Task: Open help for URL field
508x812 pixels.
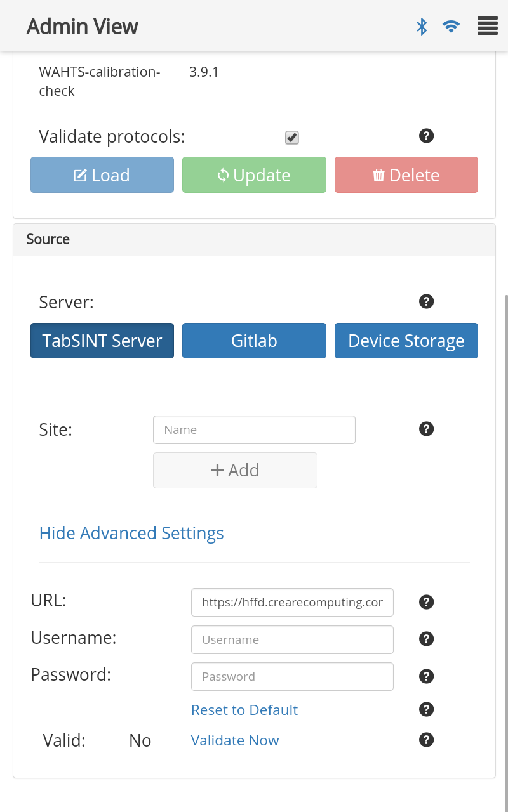Action: tap(427, 602)
